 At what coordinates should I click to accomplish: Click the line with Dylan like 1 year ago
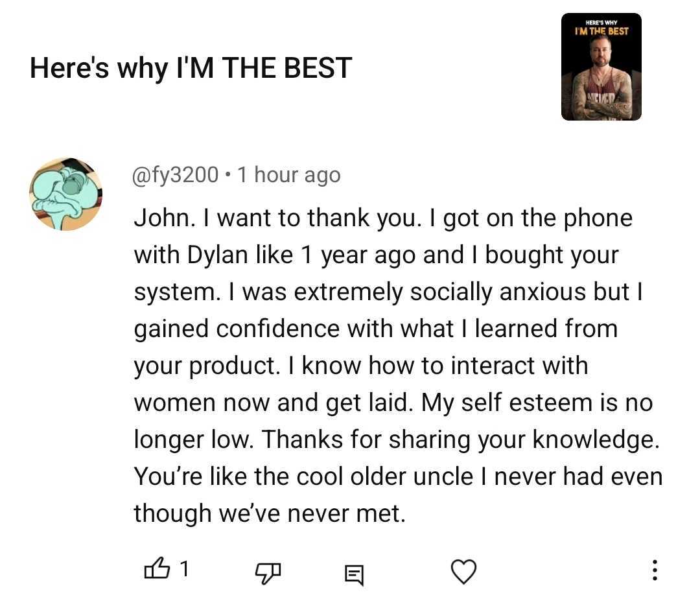pyautogui.click(x=376, y=255)
